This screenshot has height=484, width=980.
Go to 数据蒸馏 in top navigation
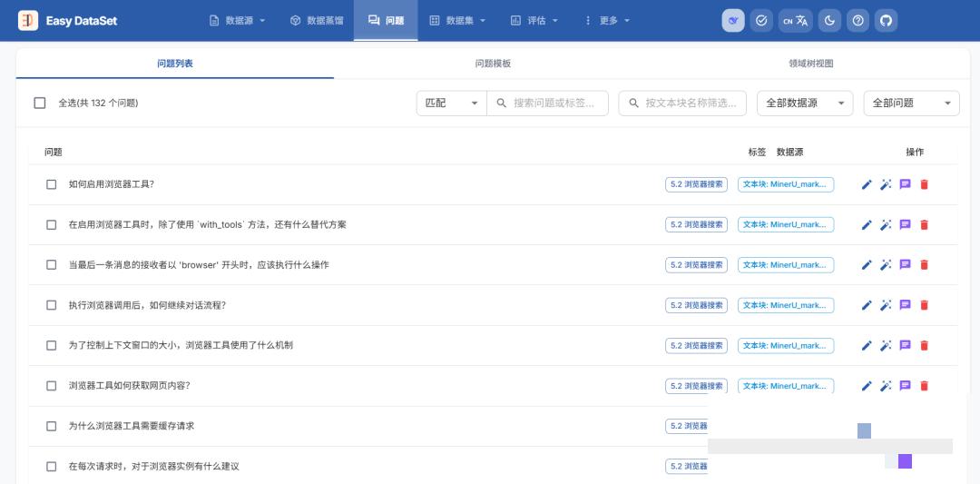coord(317,21)
